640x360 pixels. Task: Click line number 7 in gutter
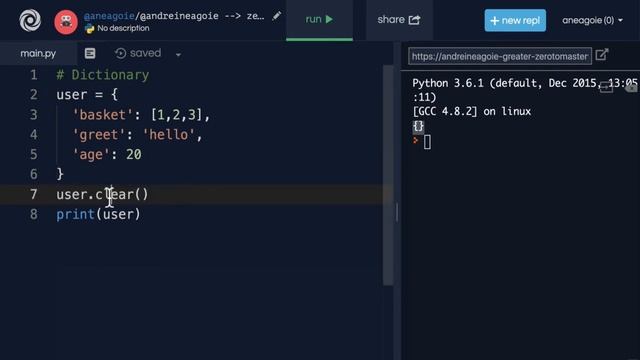[33, 194]
